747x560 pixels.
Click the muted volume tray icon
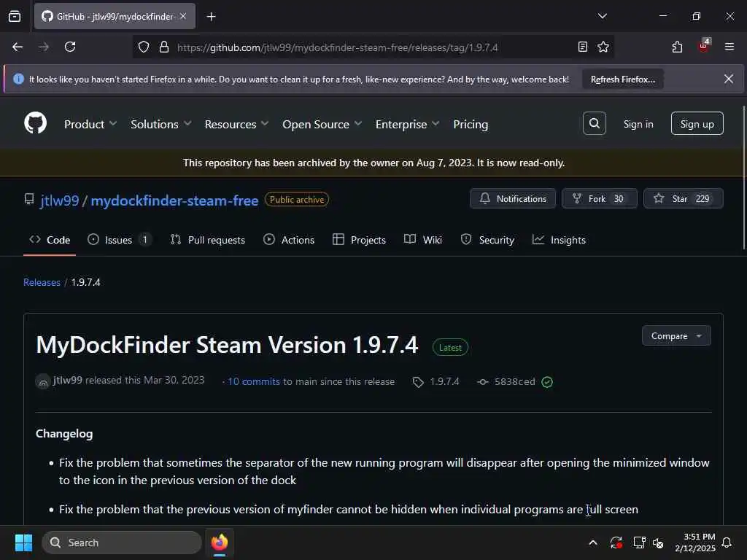tap(658, 542)
